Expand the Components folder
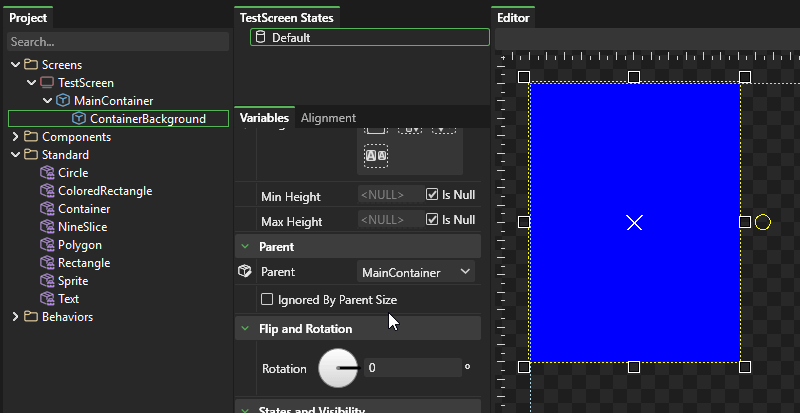This screenshot has width=800, height=413. tap(15, 137)
